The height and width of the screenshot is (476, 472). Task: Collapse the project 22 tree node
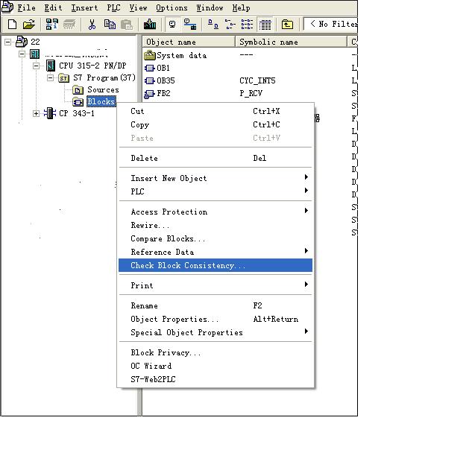(8, 42)
